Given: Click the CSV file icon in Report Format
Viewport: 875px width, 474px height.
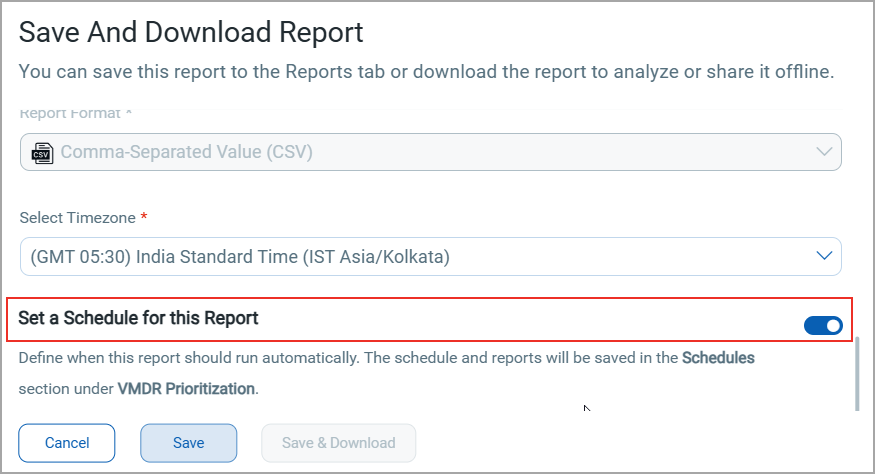Looking at the screenshot, I should click(42, 153).
